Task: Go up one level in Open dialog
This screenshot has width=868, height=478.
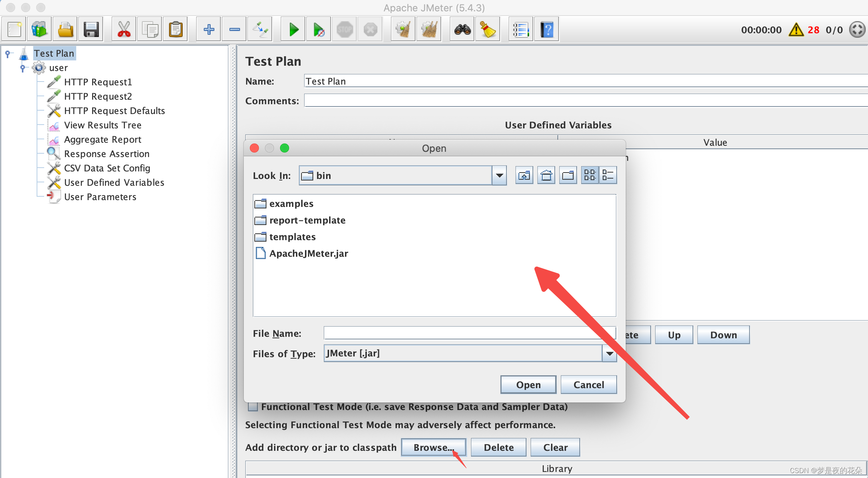Action: pyautogui.click(x=524, y=175)
